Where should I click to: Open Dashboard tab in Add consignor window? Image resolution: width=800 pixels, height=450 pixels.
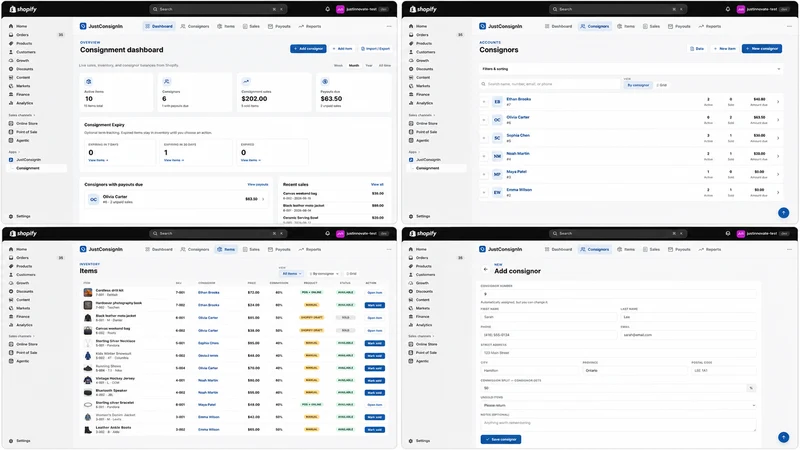pos(558,249)
